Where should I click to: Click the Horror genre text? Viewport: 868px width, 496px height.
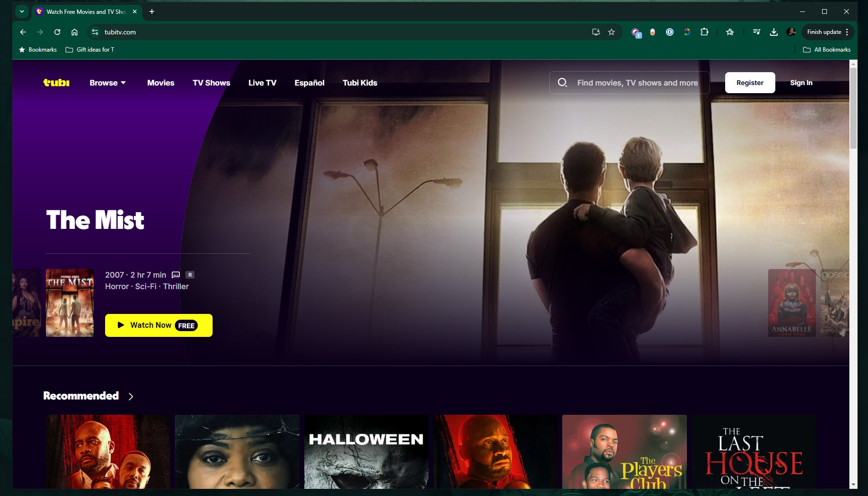pos(117,287)
